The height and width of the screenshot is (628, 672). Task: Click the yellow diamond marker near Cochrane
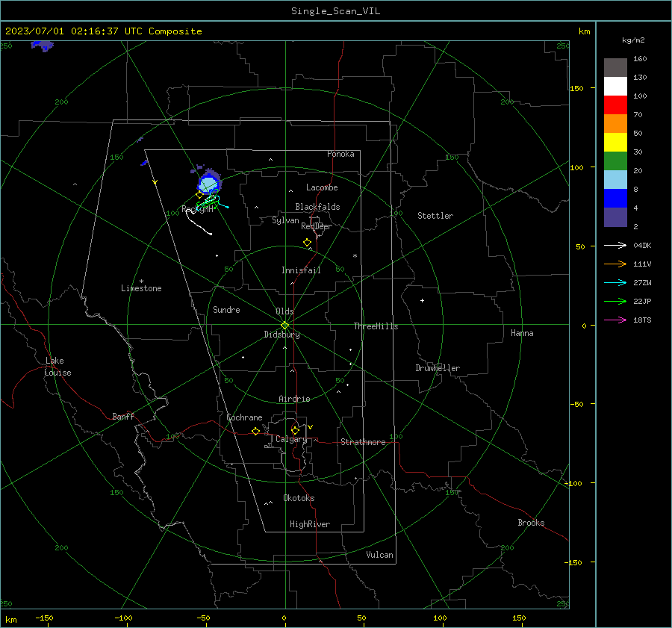(255, 431)
